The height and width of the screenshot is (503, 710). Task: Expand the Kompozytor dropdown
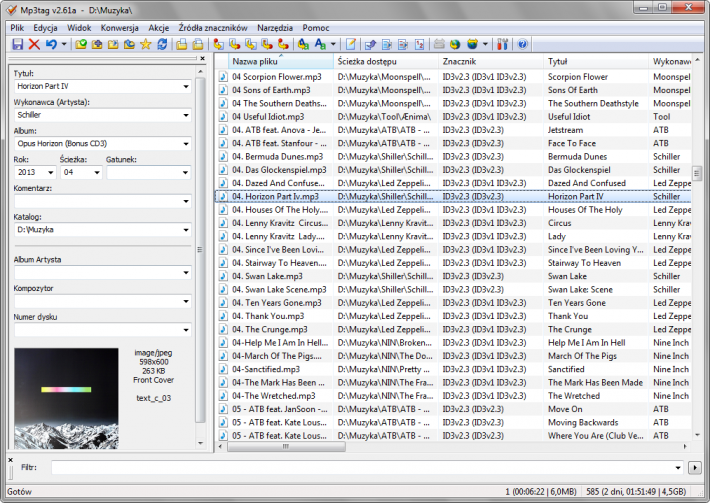point(186,301)
